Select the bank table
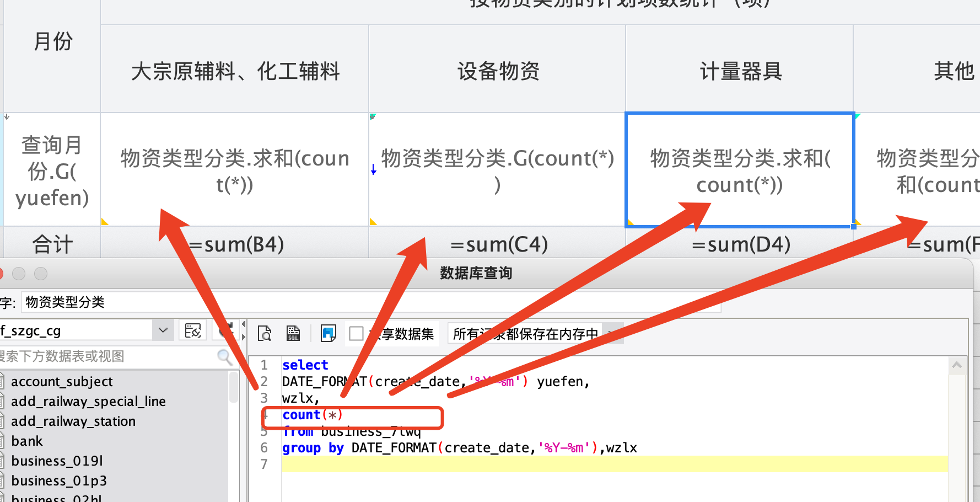This screenshot has height=502, width=980. (x=26, y=441)
